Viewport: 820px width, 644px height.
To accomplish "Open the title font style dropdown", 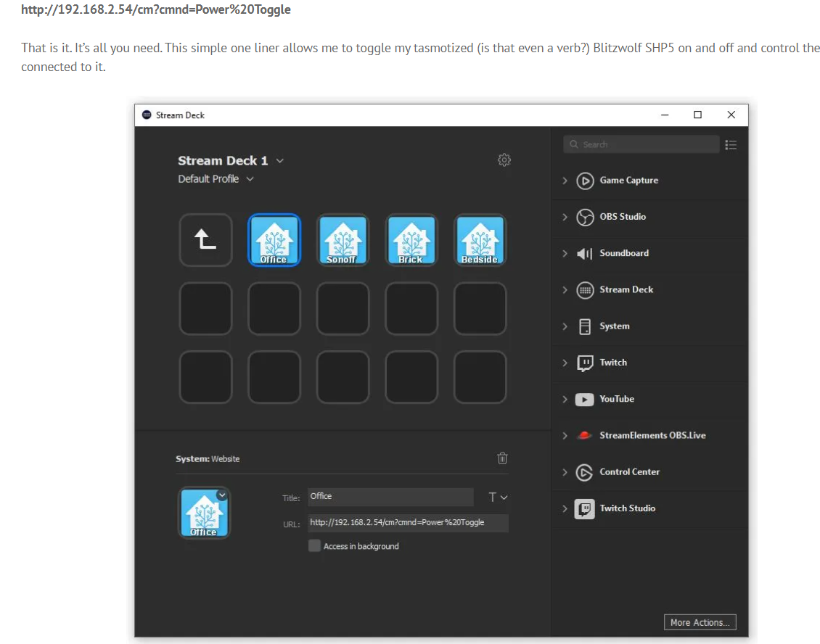I will click(x=498, y=497).
